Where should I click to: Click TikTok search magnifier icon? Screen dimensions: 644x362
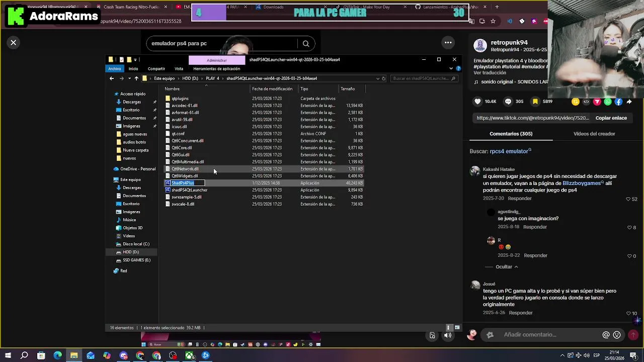[306, 44]
